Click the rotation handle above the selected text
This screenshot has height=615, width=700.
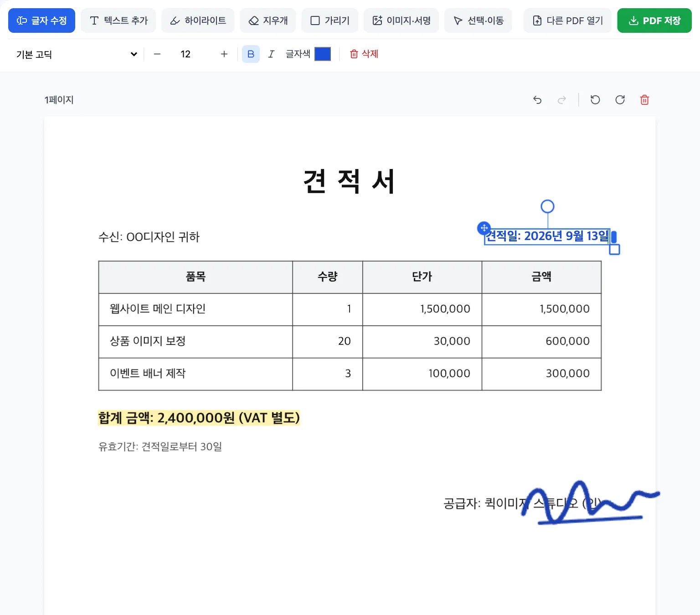click(x=547, y=206)
